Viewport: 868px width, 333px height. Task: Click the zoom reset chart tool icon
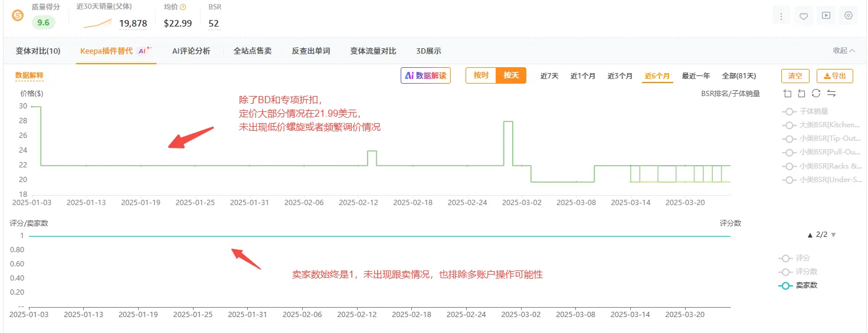coord(801,93)
